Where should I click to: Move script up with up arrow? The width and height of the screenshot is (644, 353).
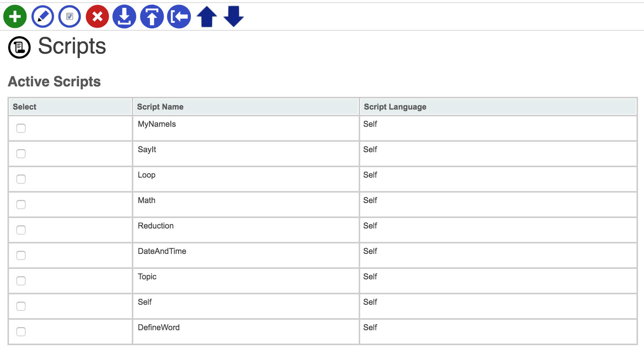pos(207,17)
